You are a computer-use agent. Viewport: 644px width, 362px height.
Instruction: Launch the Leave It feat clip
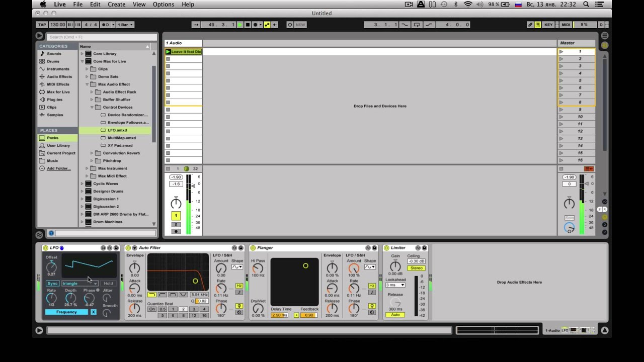click(x=168, y=52)
